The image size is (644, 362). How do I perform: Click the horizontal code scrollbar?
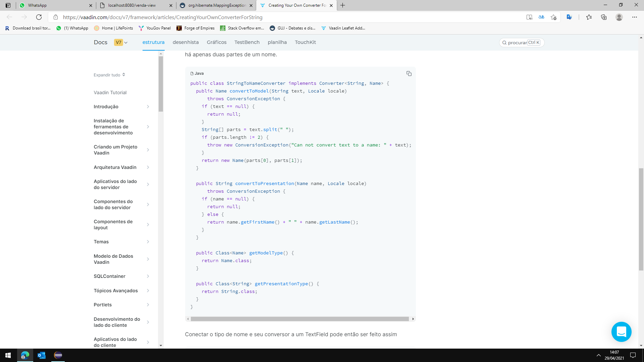pos(300,319)
